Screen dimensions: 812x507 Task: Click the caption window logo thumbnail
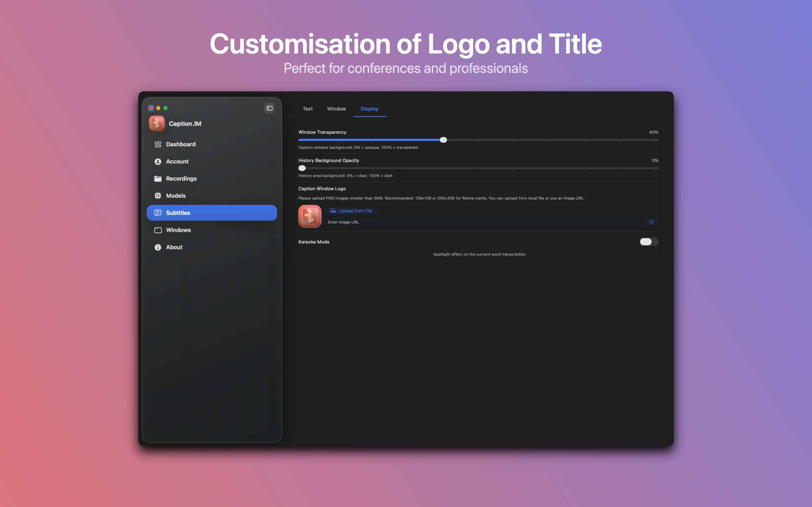coord(310,216)
